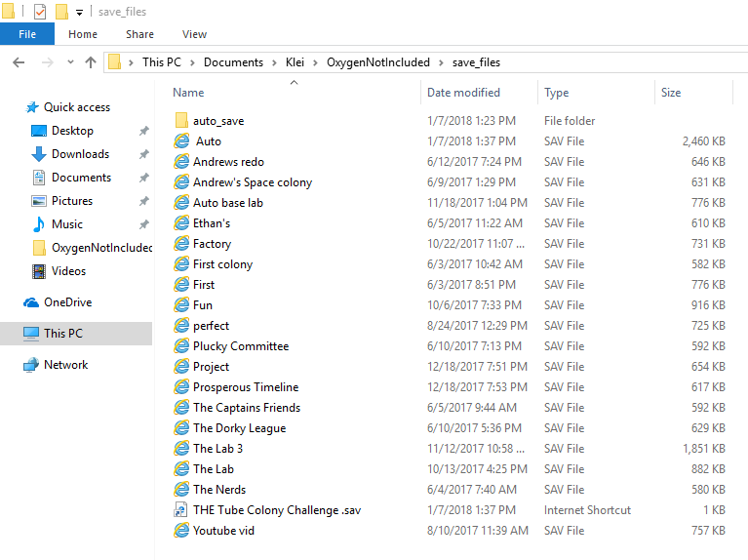Click the OneDrive cloud icon

[31, 302]
